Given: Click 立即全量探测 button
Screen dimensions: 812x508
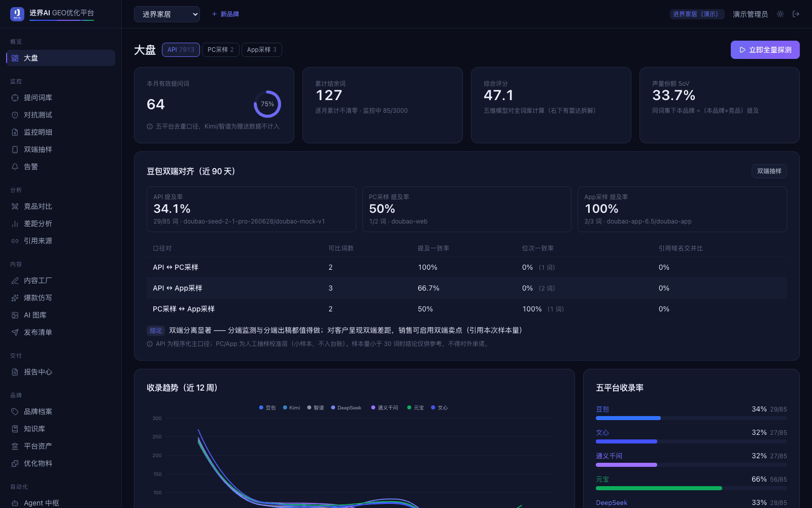Looking at the screenshot, I should [x=765, y=50].
